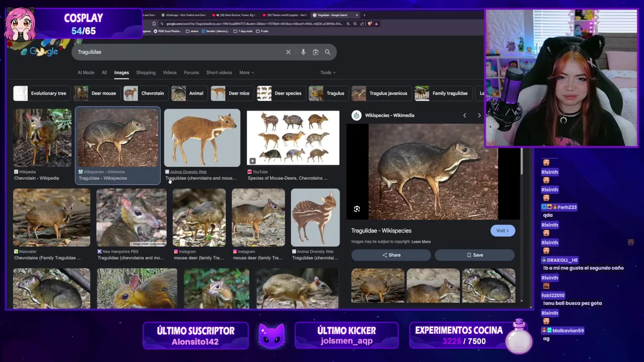Click the translate page icon in address bar
Image resolution: width=644 pixels, height=362 pixels.
[x=348, y=24]
